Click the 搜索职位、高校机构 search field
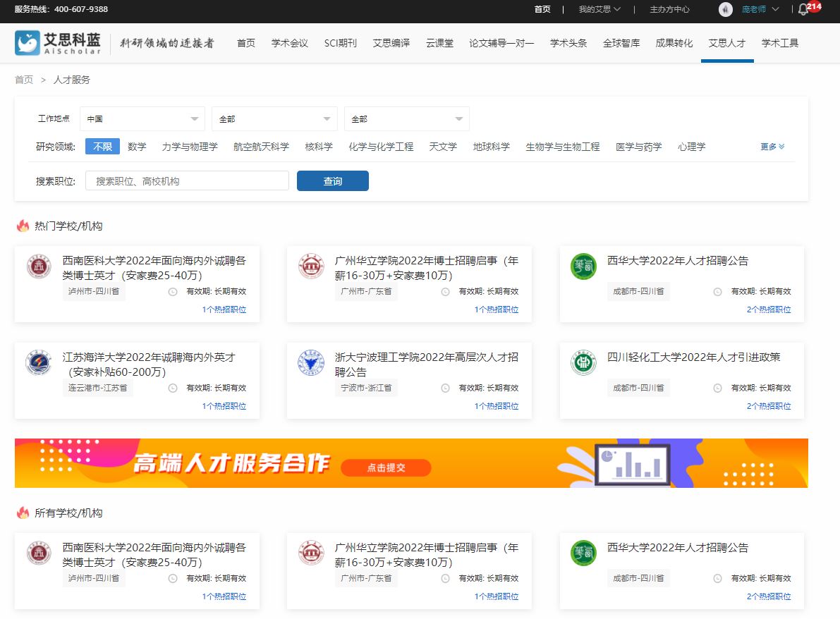The image size is (840, 619). pos(187,181)
